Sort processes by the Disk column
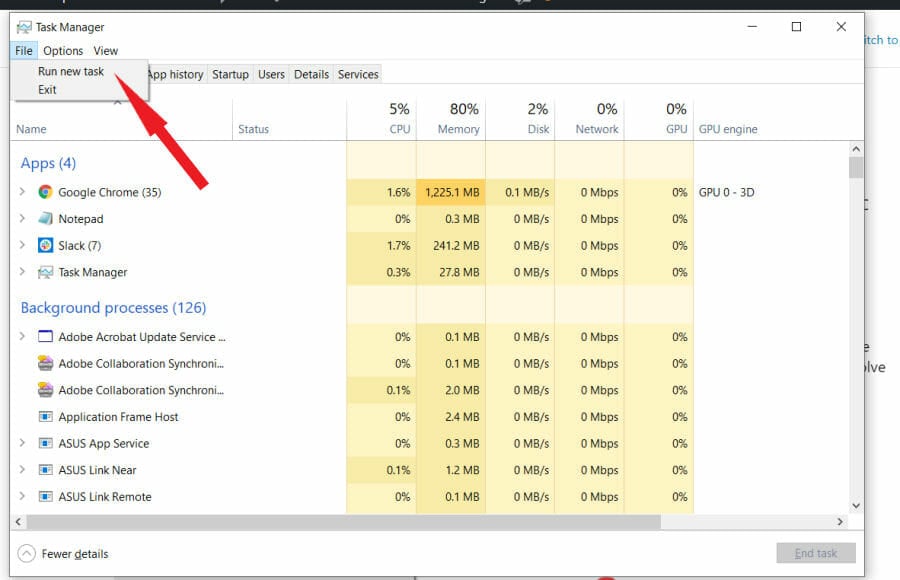 [521, 119]
